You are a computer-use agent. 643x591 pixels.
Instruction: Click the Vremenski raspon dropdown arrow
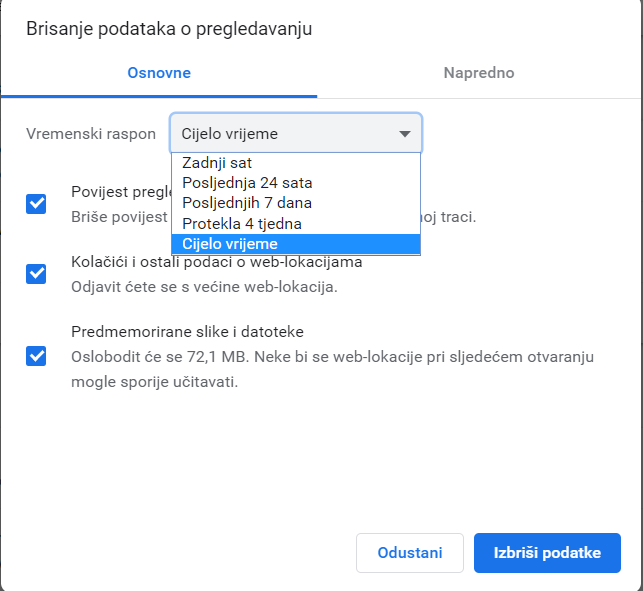pos(405,134)
